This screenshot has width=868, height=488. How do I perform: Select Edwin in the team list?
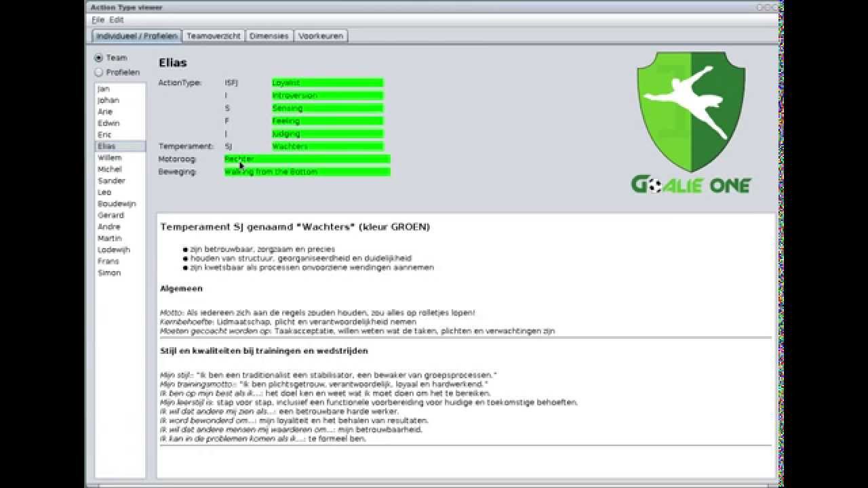click(120, 123)
